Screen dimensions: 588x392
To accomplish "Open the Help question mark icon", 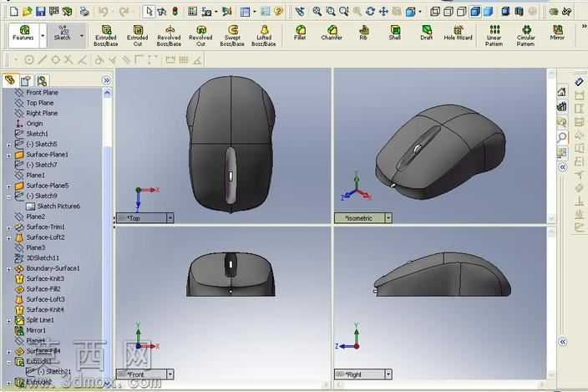I will 278,12.
